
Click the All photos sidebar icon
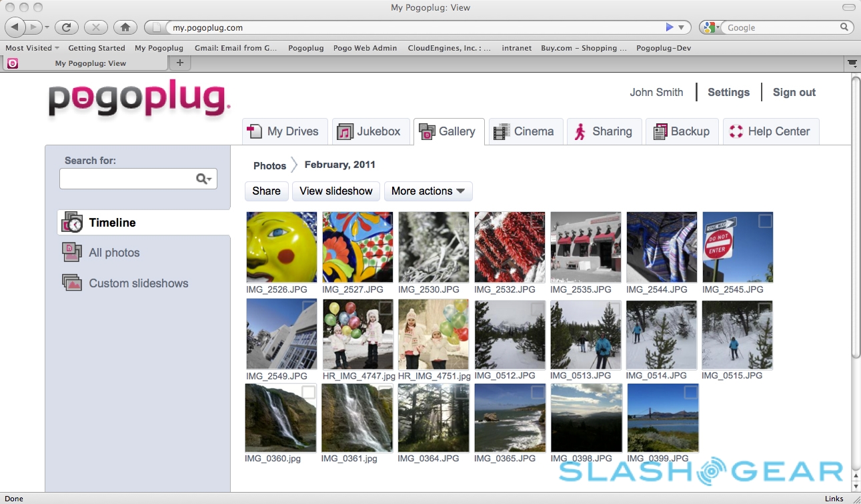click(x=72, y=252)
